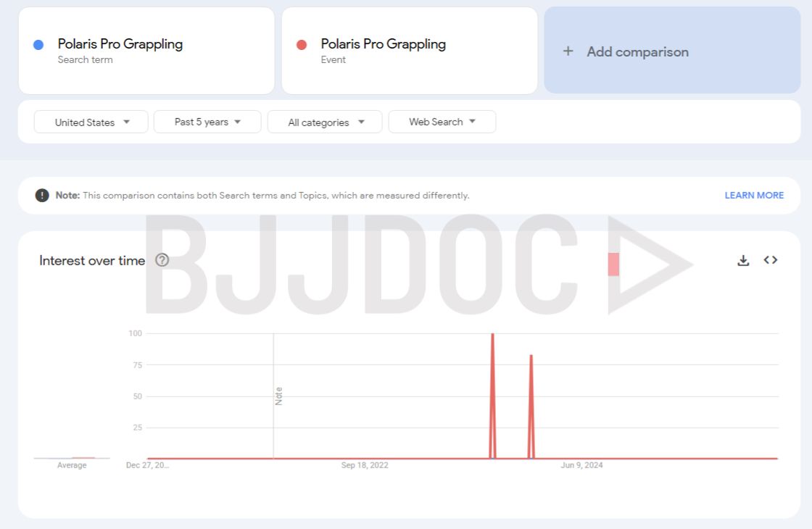The height and width of the screenshot is (529, 812).
Task: Click the note exclamation warning icon
Action: pos(43,196)
